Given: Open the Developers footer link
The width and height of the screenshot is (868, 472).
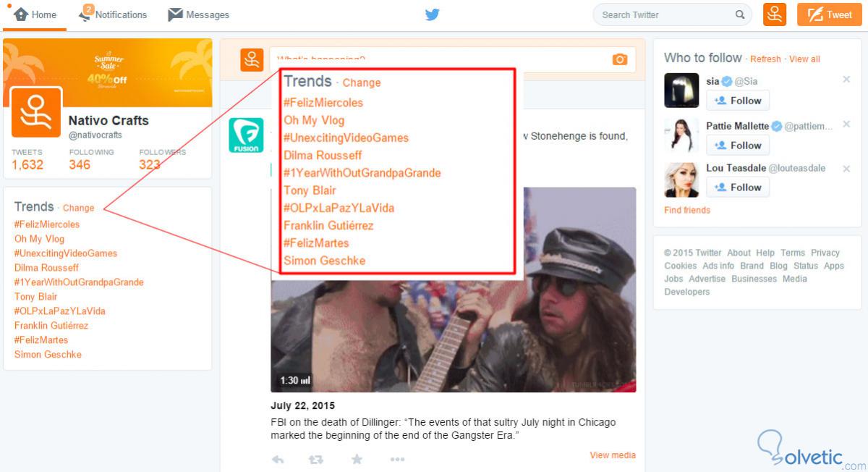Looking at the screenshot, I should point(687,292).
